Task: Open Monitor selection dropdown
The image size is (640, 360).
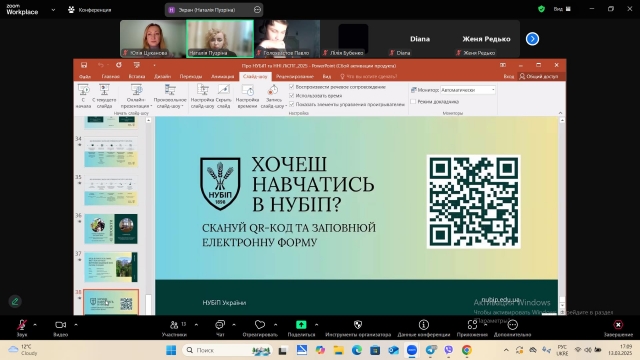Action: coord(468,90)
